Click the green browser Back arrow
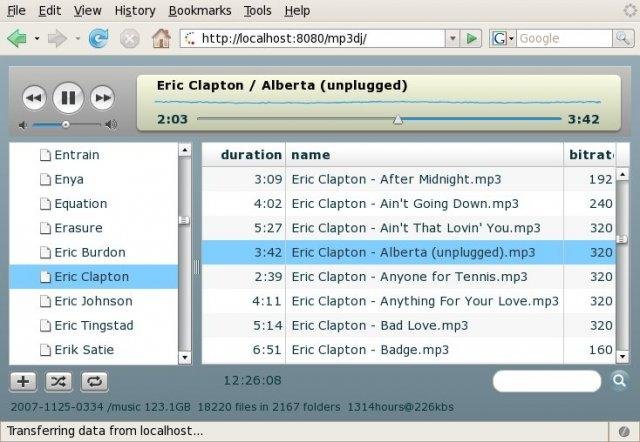This screenshot has width=640, height=442. click(17, 38)
